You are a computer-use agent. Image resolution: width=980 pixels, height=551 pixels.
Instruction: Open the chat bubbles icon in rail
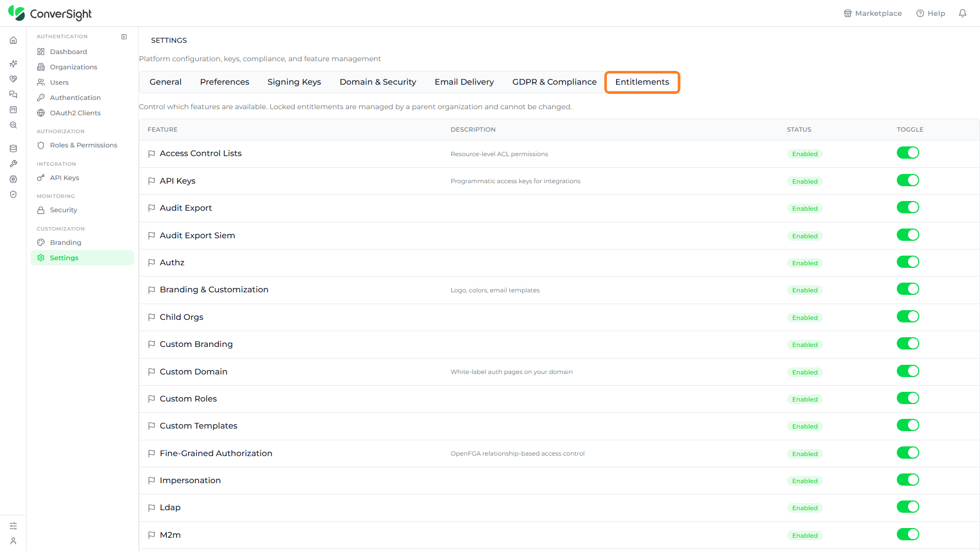(13, 94)
